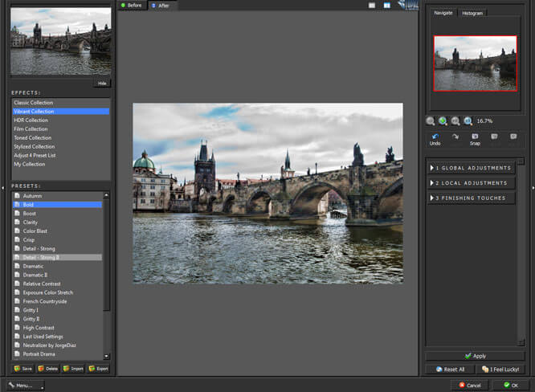Click the green zoom in magnifier icon
Viewport: 535px width, 392px height.
click(x=443, y=120)
